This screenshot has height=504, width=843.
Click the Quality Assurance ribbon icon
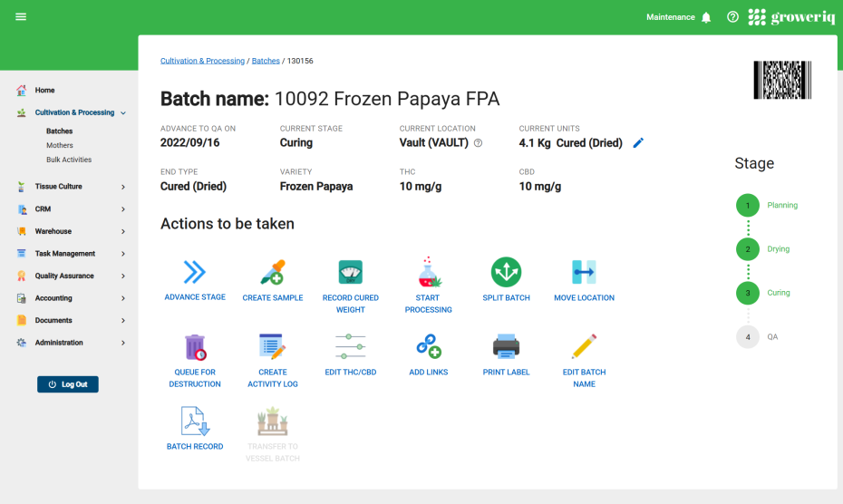[22, 276]
